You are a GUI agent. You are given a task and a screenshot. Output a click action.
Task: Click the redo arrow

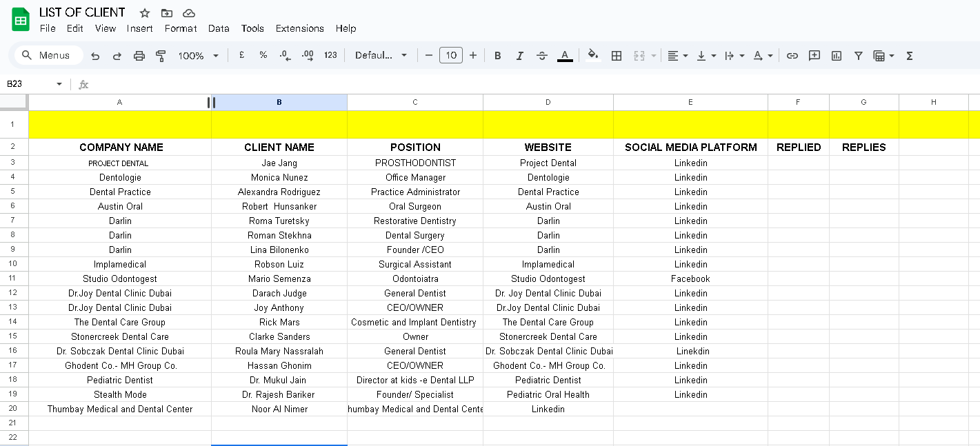(117, 56)
